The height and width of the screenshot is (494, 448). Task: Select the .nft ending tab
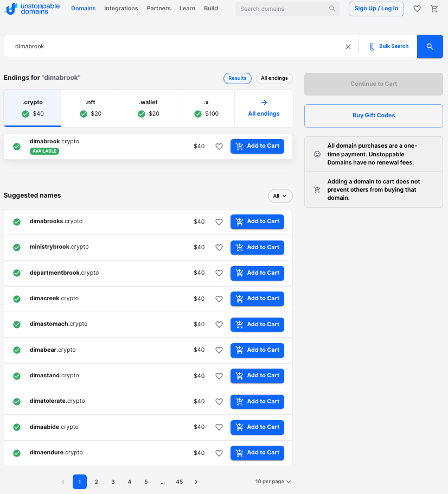[x=91, y=108]
